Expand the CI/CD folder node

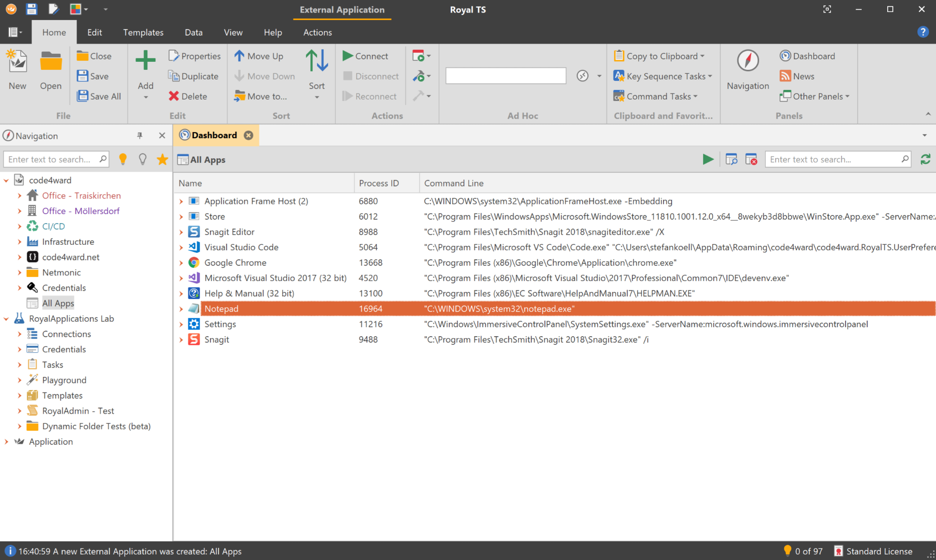pos(19,226)
